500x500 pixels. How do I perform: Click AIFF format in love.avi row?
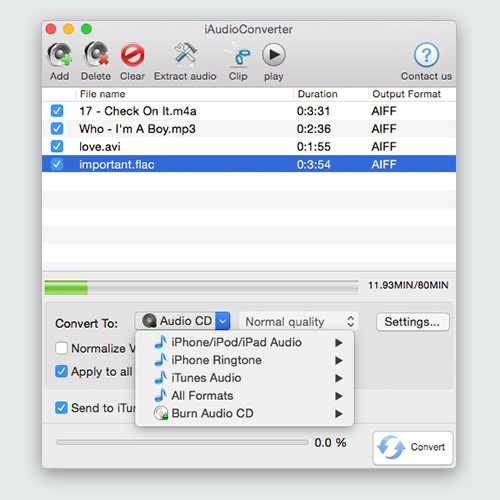[x=384, y=147]
